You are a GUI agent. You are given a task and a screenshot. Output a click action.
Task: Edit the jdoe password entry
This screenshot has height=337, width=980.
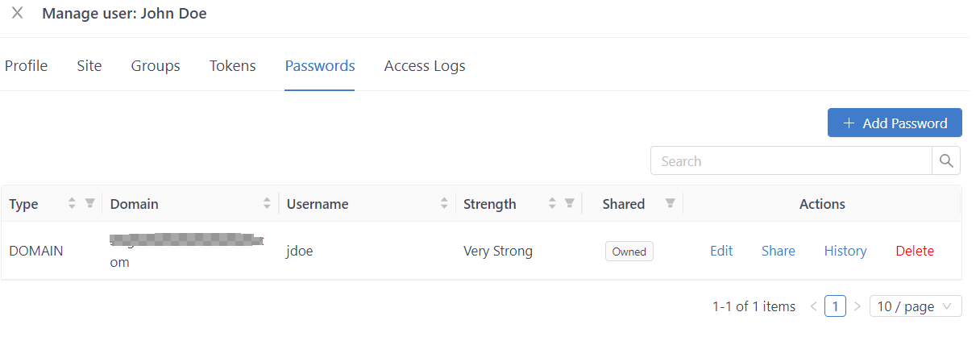pyautogui.click(x=721, y=251)
